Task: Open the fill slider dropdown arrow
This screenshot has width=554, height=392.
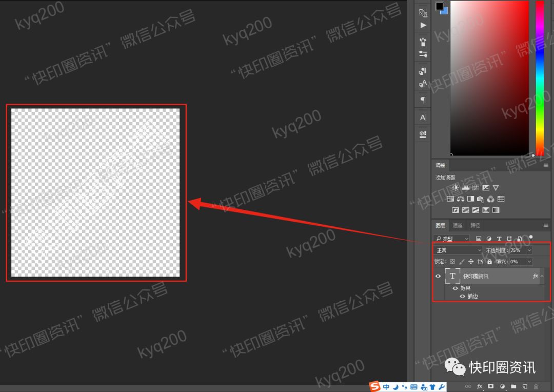Action: [529, 262]
